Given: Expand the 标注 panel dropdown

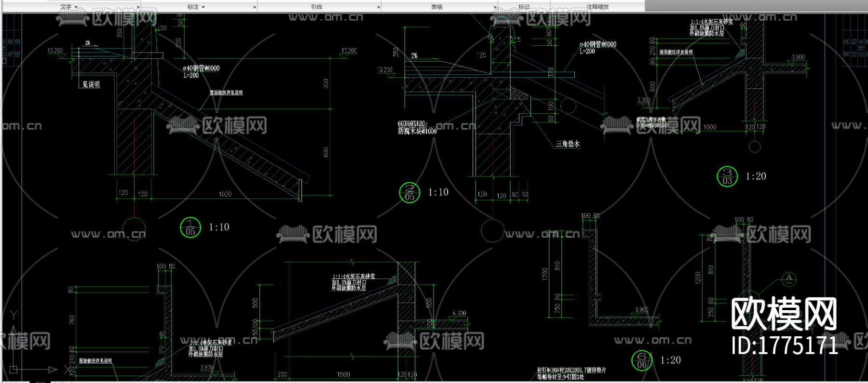Looking at the screenshot, I should pos(203,7).
